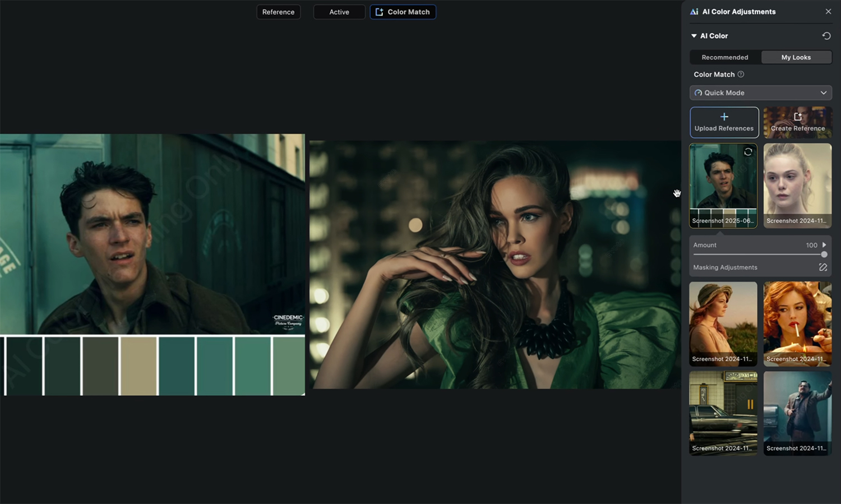Toggle the Color Match view button
This screenshot has height=504, width=841.
pyautogui.click(x=403, y=12)
